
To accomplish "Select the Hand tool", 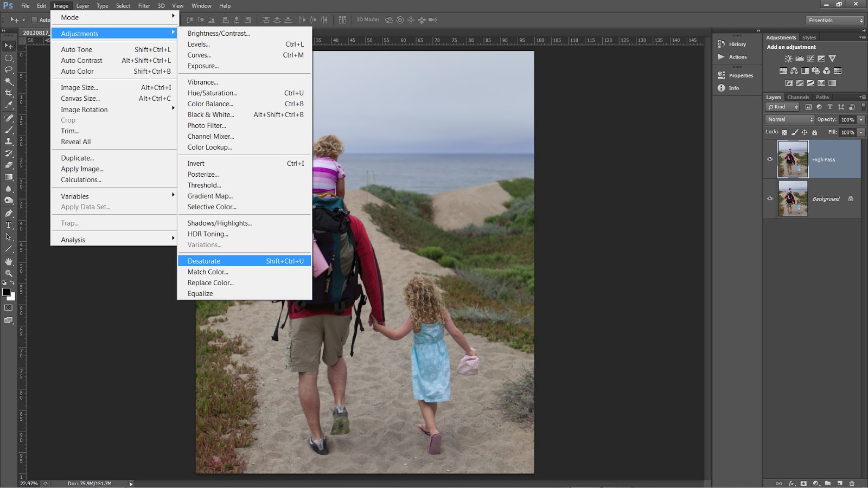I will (x=9, y=261).
